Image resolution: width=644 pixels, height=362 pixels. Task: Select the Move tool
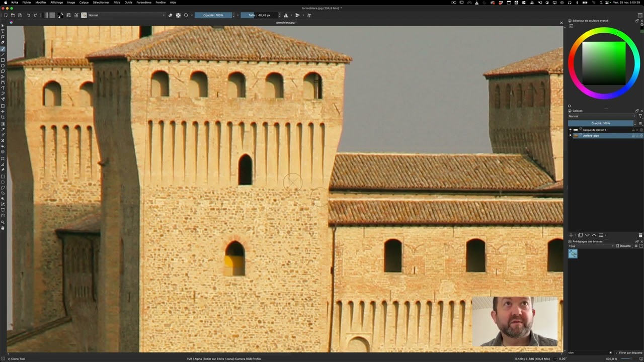pos(3,111)
